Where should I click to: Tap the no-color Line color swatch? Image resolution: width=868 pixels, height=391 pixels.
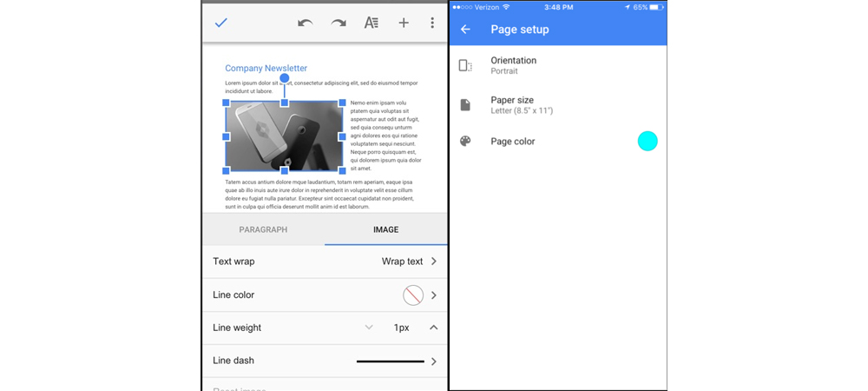point(413,295)
